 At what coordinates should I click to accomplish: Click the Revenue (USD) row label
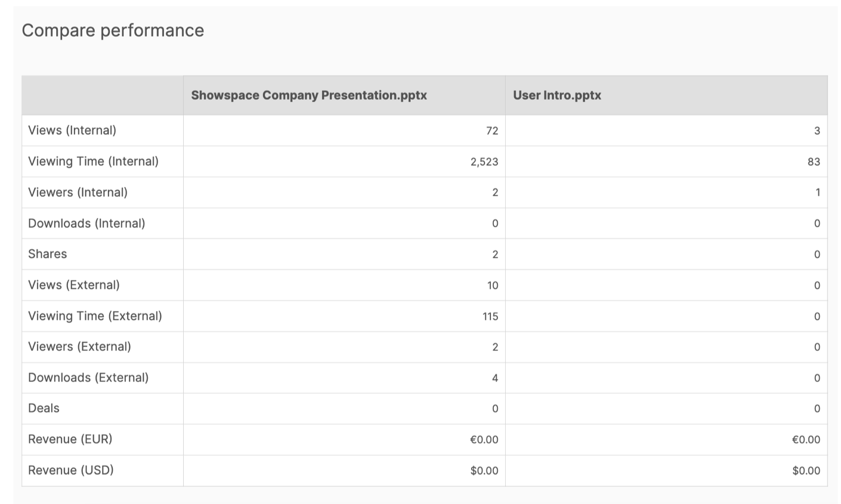[x=72, y=470]
